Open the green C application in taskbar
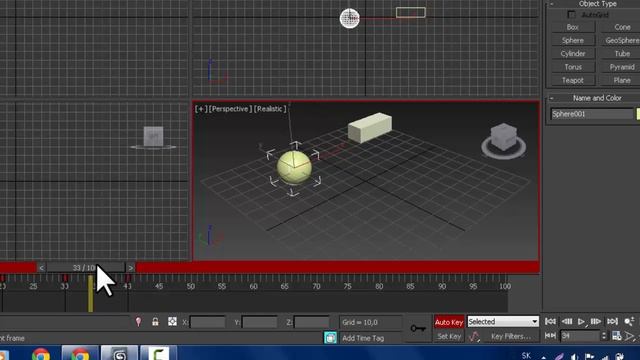Viewport: 640px width, 360px height. [159, 353]
